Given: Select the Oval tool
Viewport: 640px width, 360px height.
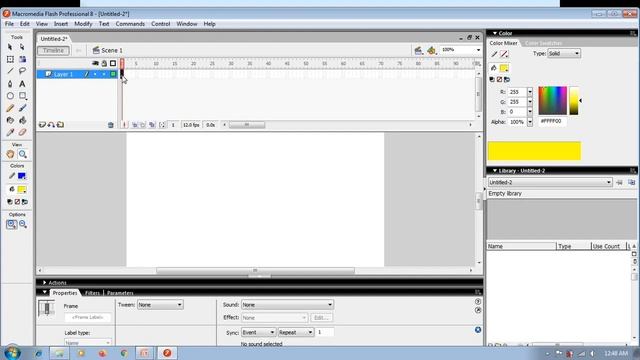Looking at the screenshot, I should click(x=10, y=96).
